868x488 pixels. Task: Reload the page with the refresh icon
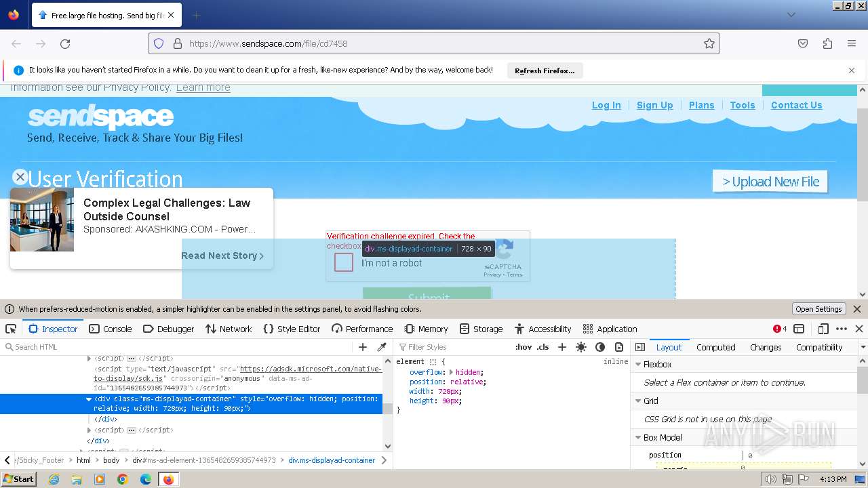(x=65, y=43)
